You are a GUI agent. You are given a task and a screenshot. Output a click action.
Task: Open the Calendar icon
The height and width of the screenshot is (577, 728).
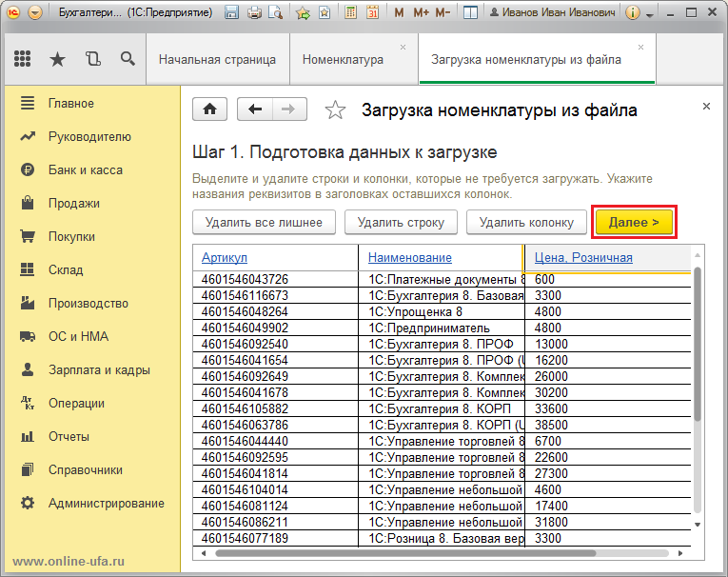(x=372, y=12)
